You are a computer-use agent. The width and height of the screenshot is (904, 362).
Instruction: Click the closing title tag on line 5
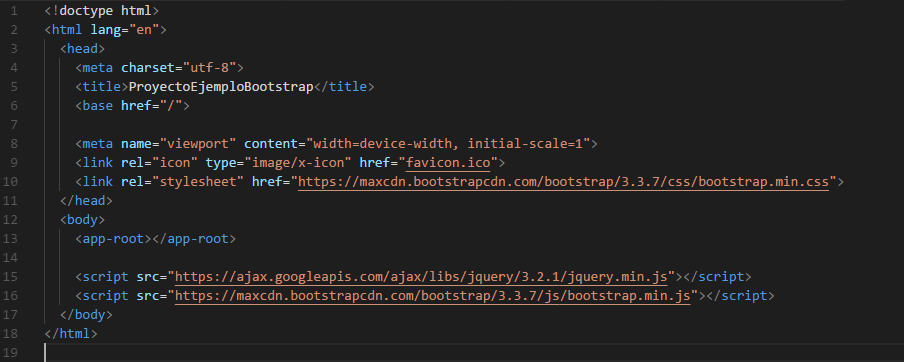point(344,87)
